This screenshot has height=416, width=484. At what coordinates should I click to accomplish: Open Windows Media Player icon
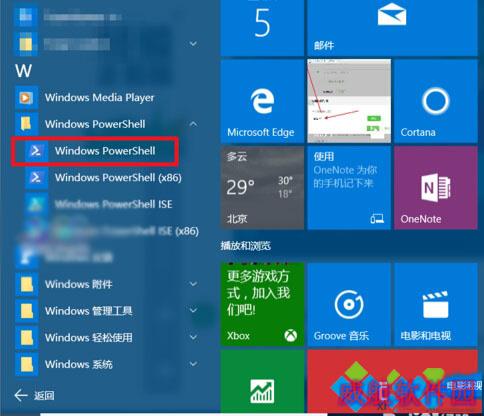pos(26,98)
